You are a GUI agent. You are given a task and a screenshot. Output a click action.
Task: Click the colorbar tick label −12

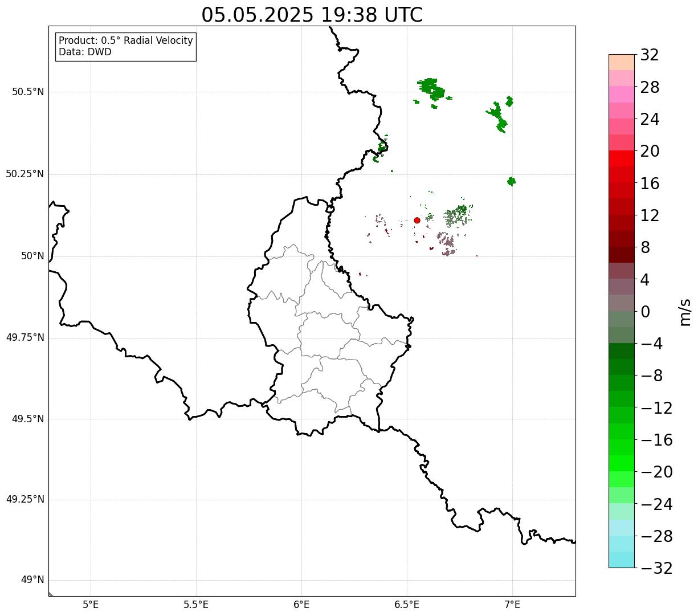pos(656,408)
